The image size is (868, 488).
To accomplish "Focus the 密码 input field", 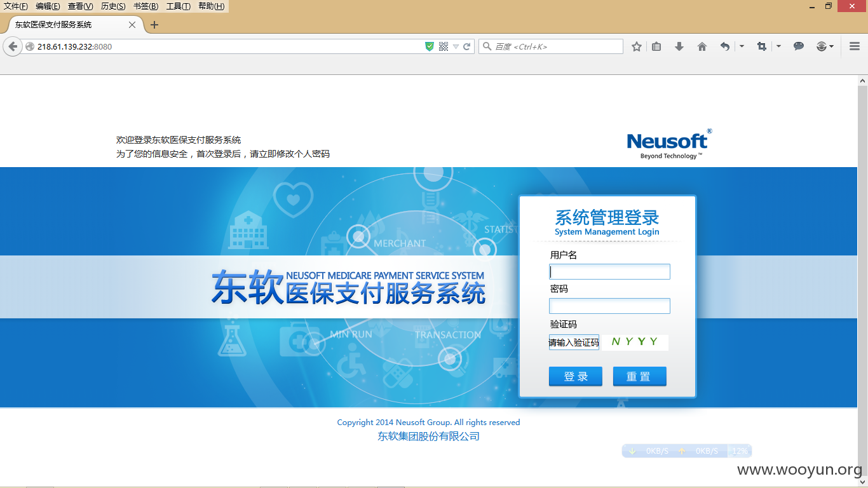I will pos(609,306).
